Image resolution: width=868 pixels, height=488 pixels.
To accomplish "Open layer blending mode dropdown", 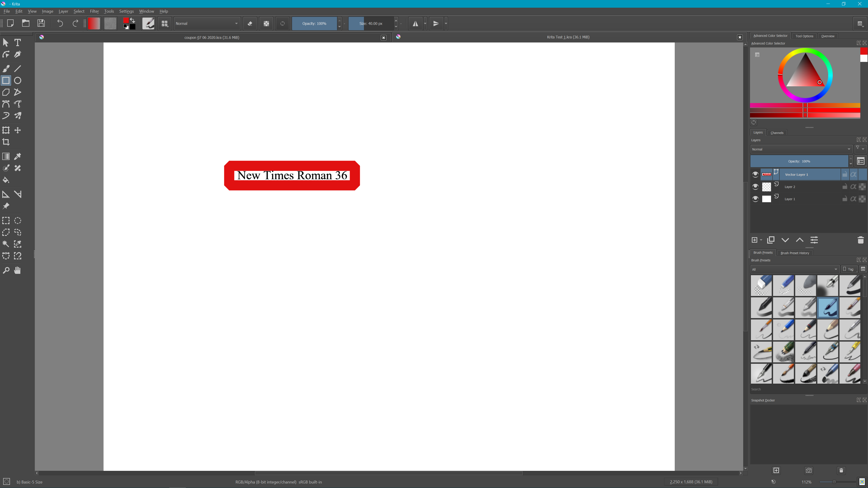I will [x=801, y=149].
